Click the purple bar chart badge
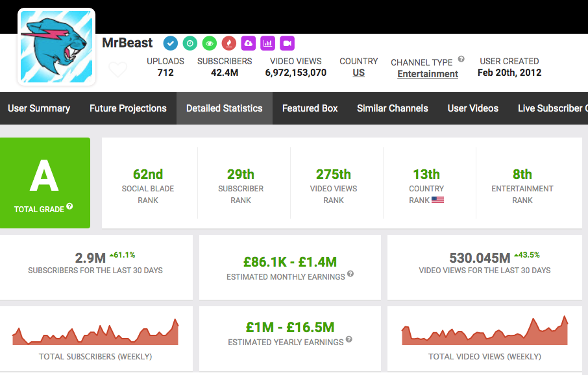588x375 pixels. click(267, 43)
